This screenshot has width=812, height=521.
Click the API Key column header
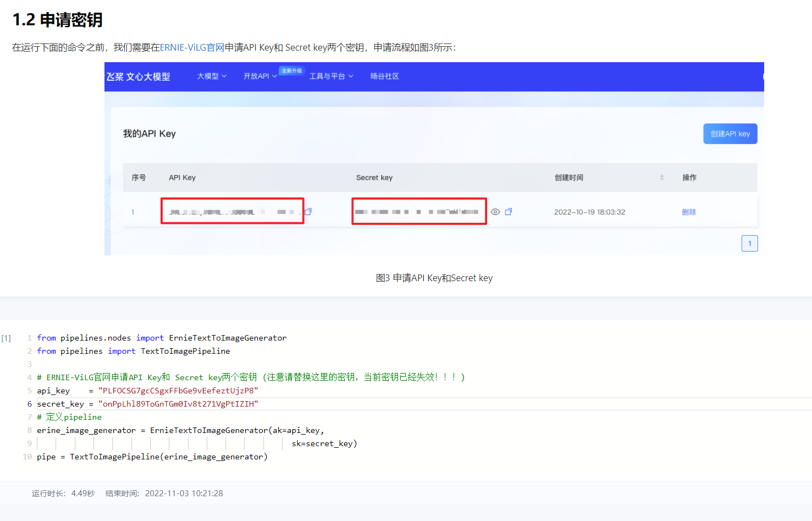point(182,178)
